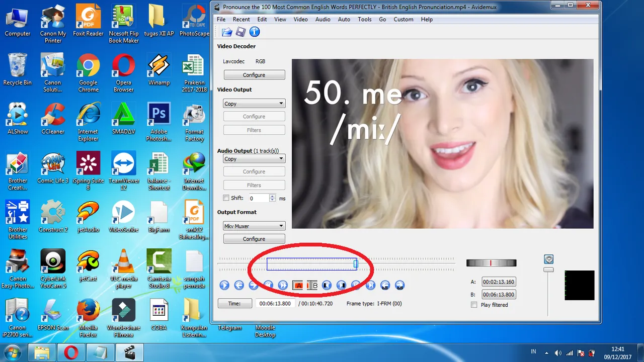Select the Format Factory desktop icon

(194, 122)
